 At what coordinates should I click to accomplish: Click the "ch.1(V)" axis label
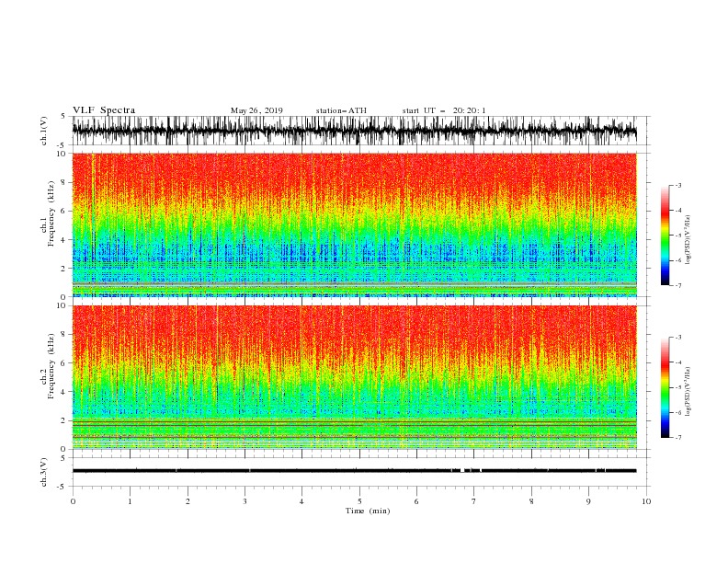[44, 131]
